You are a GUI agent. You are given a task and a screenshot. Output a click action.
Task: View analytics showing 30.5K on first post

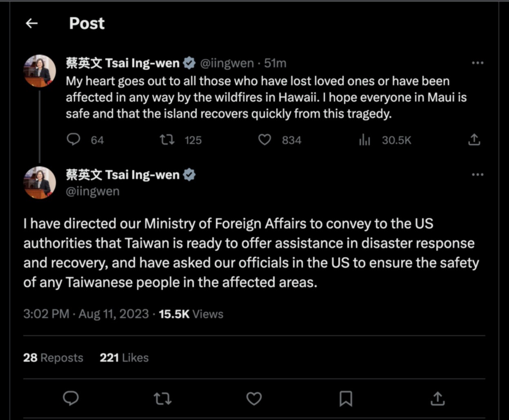(x=365, y=140)
